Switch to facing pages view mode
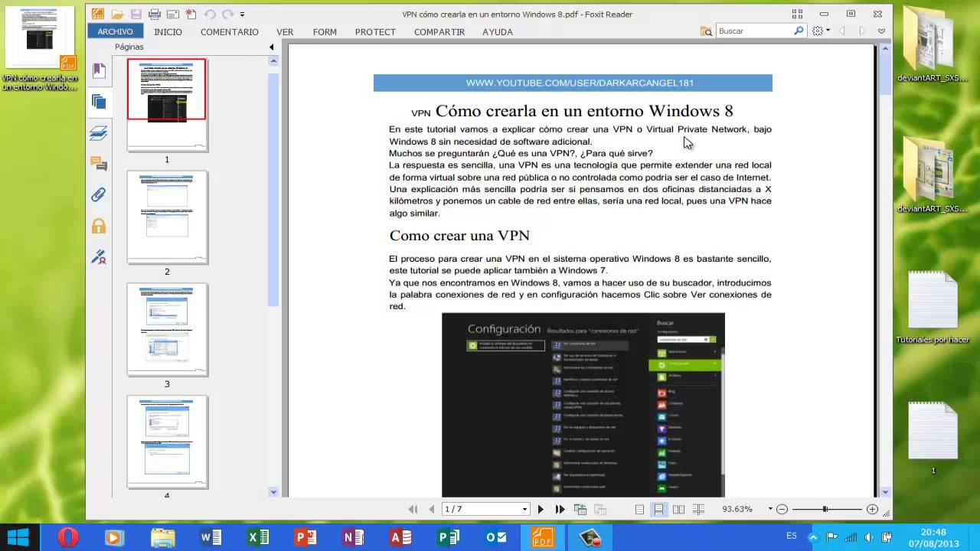 click(x=678, y=509)
